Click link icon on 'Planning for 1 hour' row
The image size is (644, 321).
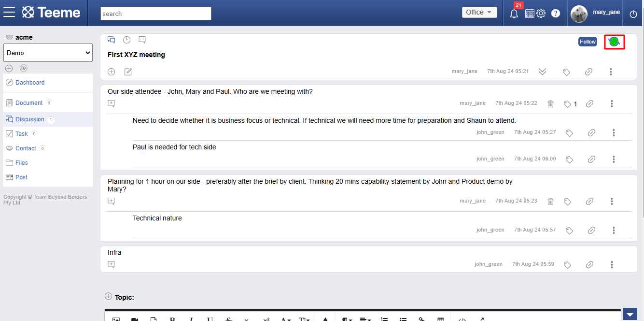(590, 201)
